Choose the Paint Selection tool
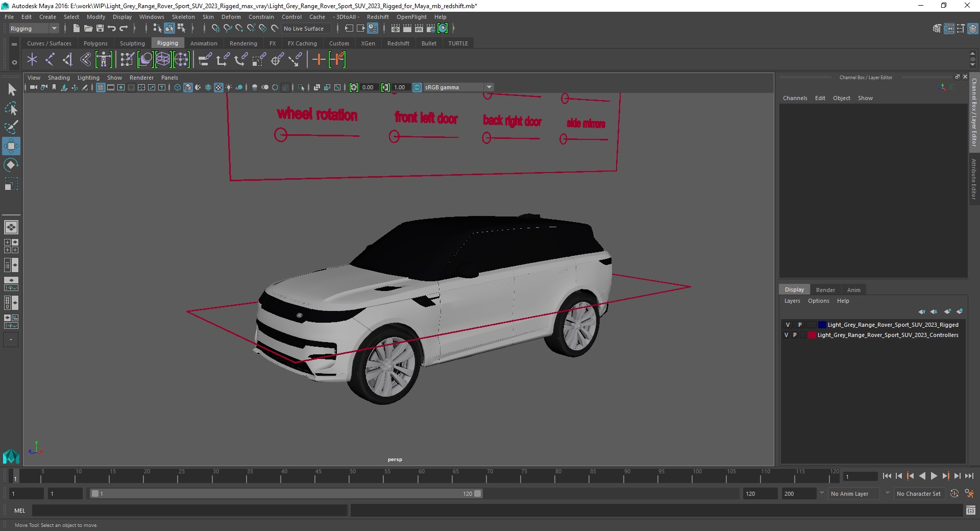The width and height of the screenshot is (980, 531). point(11,127)
